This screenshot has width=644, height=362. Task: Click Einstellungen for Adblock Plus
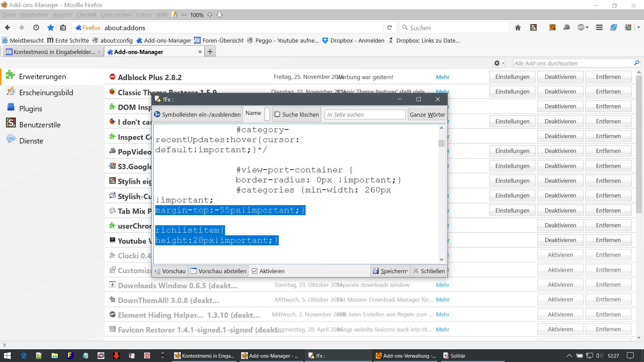coord(512,77)
